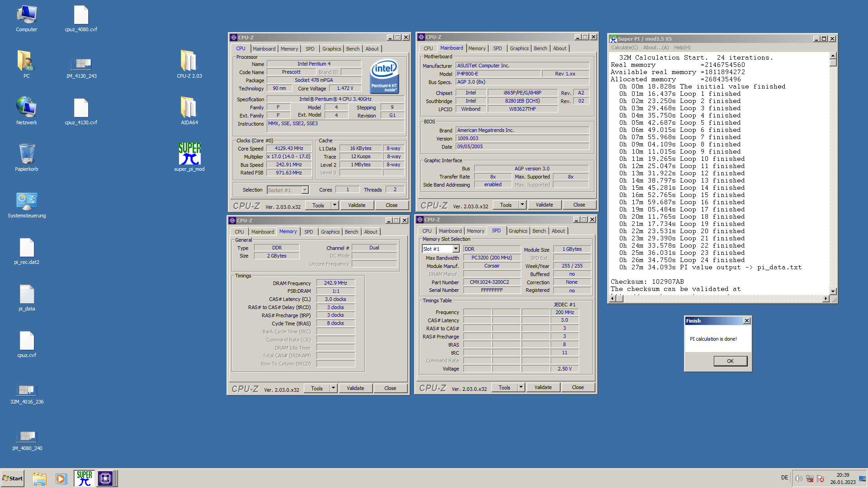The image size is (868, 488).
Task: Click DE language indicator in tray
Action: pos(784,478)
